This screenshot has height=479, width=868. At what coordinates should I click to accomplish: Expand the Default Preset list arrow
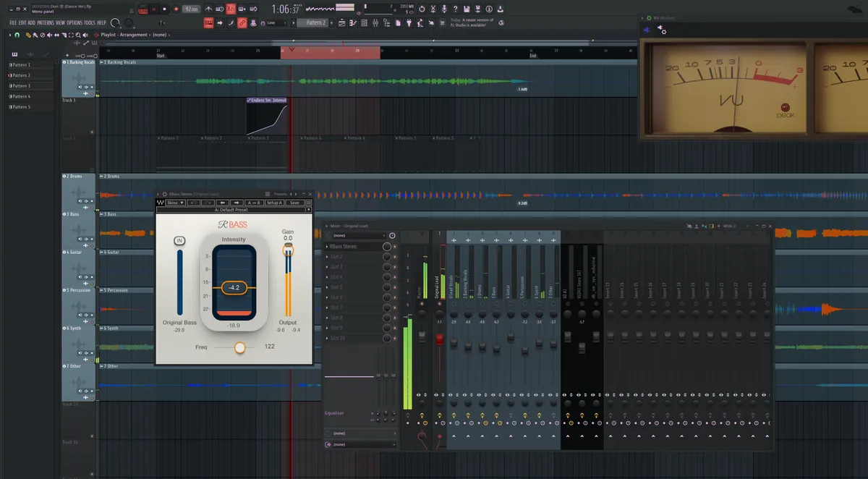pos(309,210)
